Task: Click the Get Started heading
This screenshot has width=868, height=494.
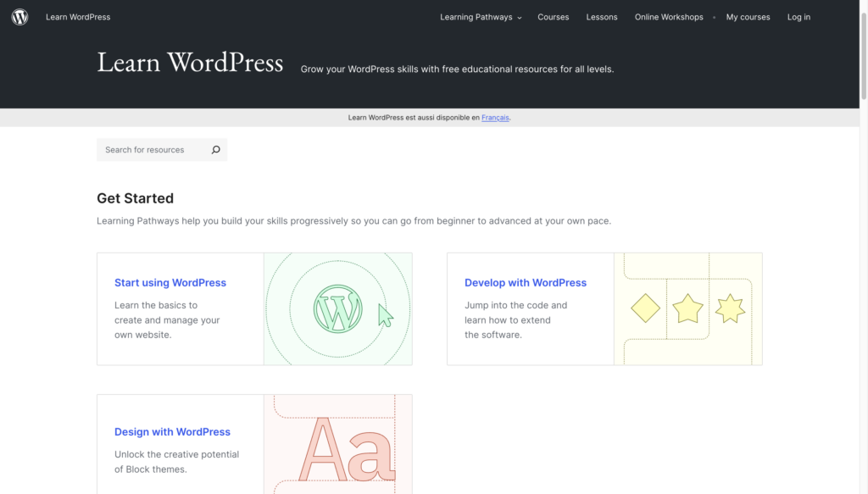Action: (135, 198)
